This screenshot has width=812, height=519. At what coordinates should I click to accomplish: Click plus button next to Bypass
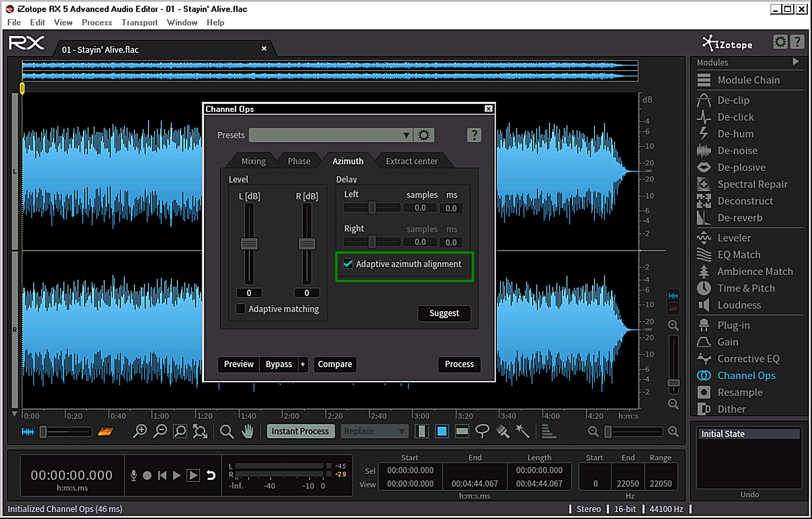(303, 364)
